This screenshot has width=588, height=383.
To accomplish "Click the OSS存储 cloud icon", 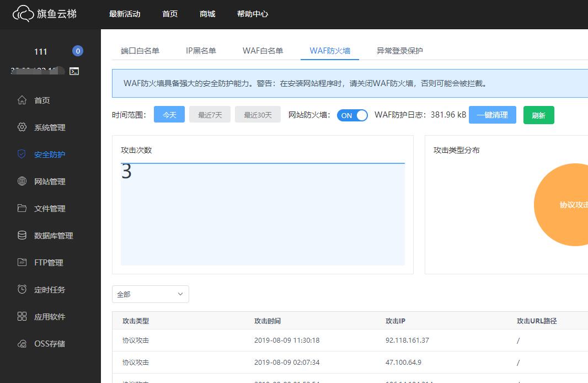I will [22, 344].
